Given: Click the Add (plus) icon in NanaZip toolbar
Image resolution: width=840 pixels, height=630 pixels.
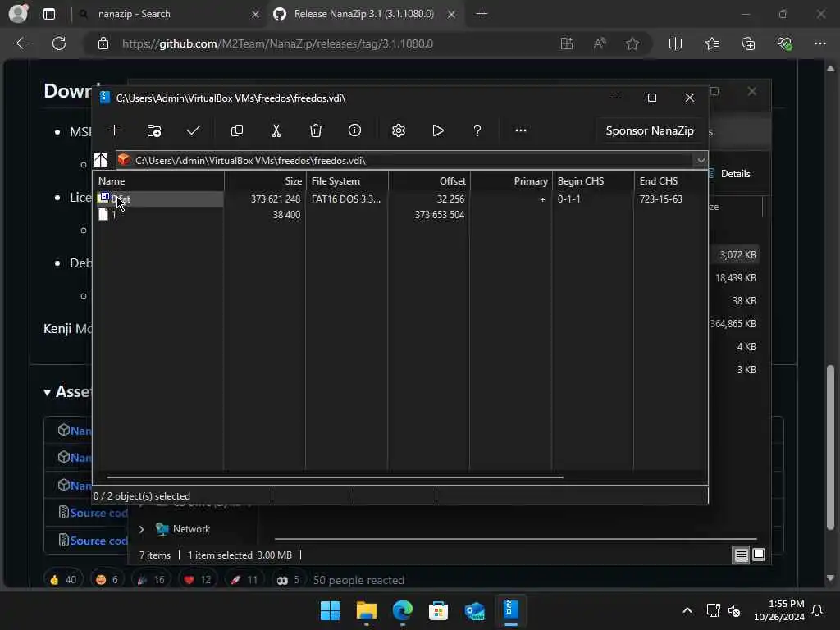Looking at the screenshot, I should pos(114,130).
